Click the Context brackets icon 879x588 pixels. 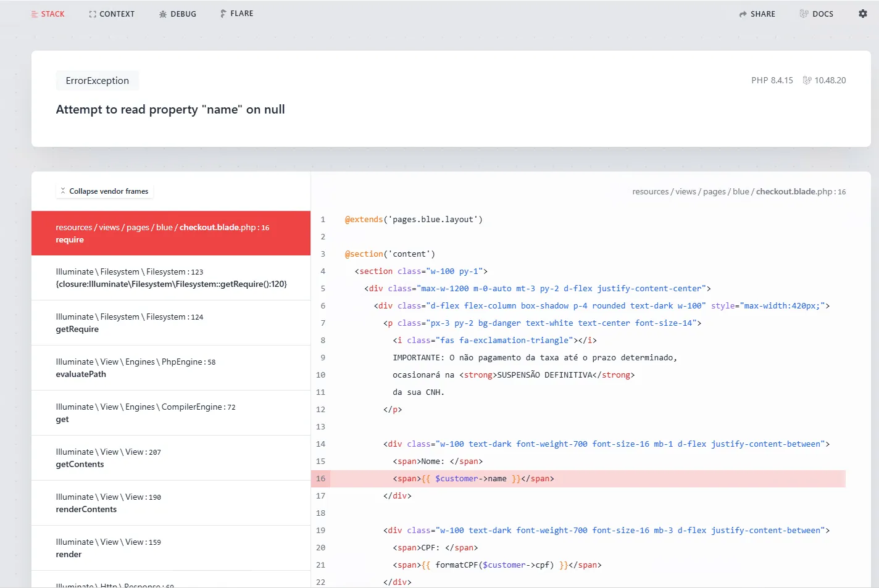(93, 14)
